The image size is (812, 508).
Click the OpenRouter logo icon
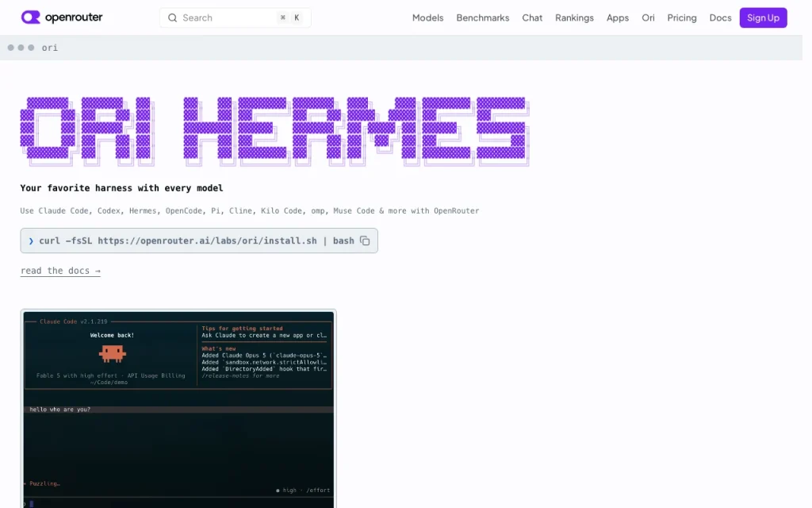tap(31, 17)
